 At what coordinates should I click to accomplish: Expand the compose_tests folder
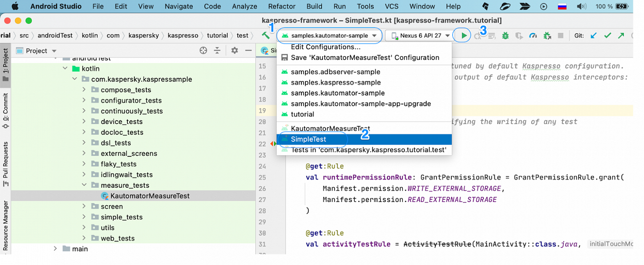point(84,90)
